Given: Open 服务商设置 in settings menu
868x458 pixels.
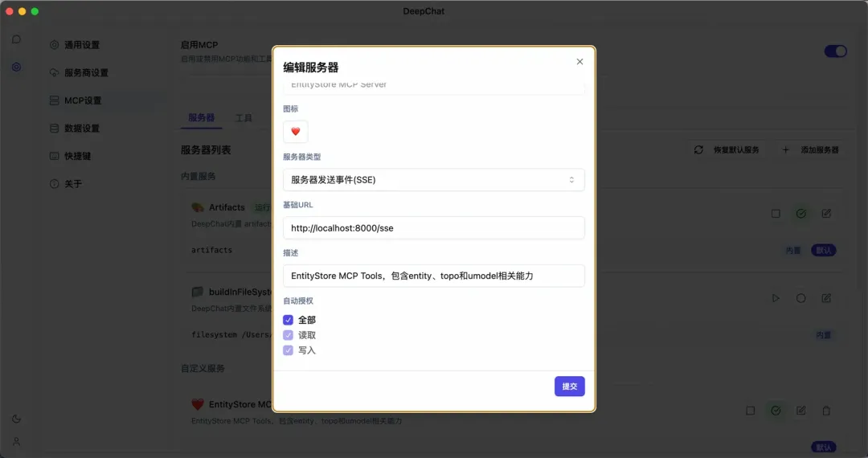Looking at the screenshot, I should click(86, 72).
